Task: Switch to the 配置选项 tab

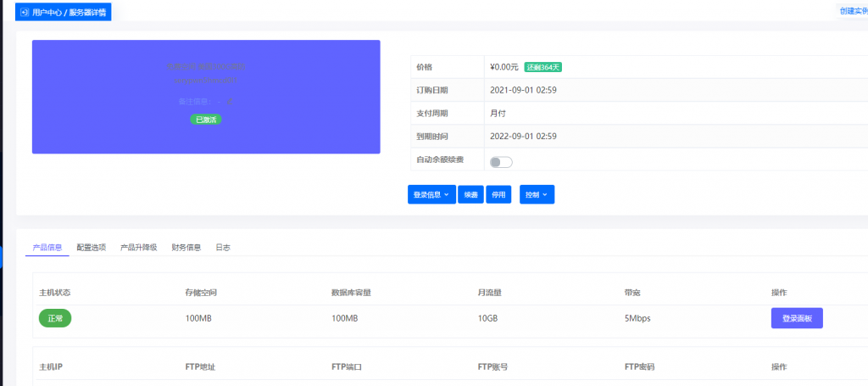Action: [92, 248]
